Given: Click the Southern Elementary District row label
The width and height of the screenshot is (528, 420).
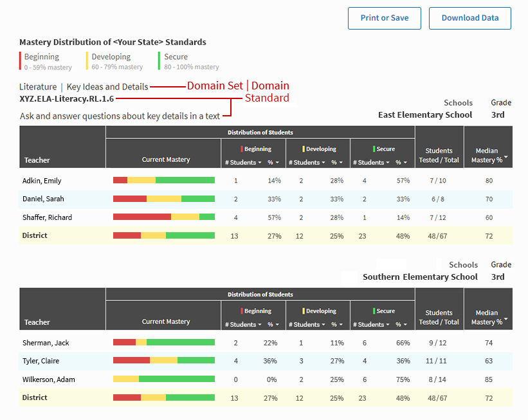Looking at the screenshot, I should [x=35, y=397].
